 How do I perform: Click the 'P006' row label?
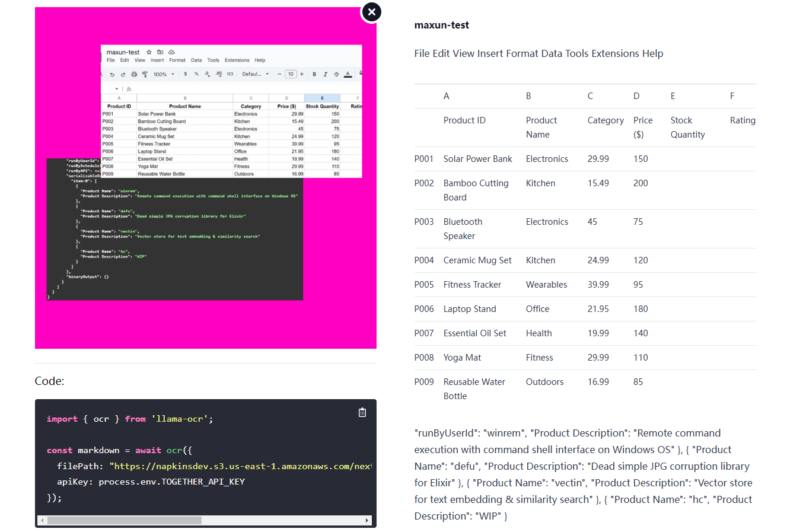pos(424,309)
